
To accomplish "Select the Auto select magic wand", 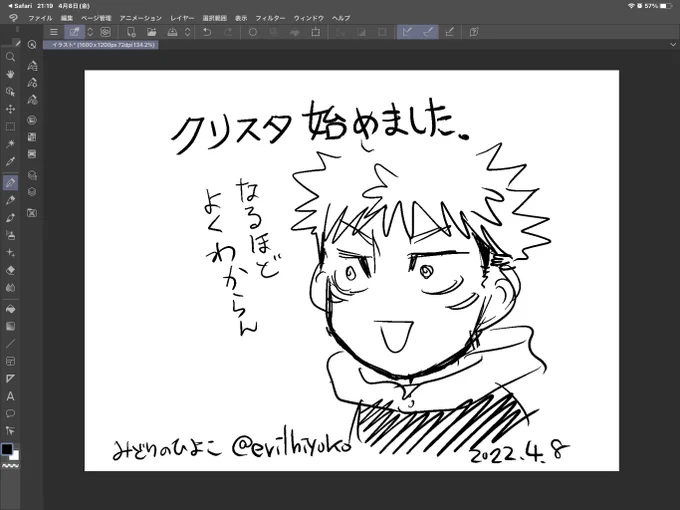I will coord(10,144).
